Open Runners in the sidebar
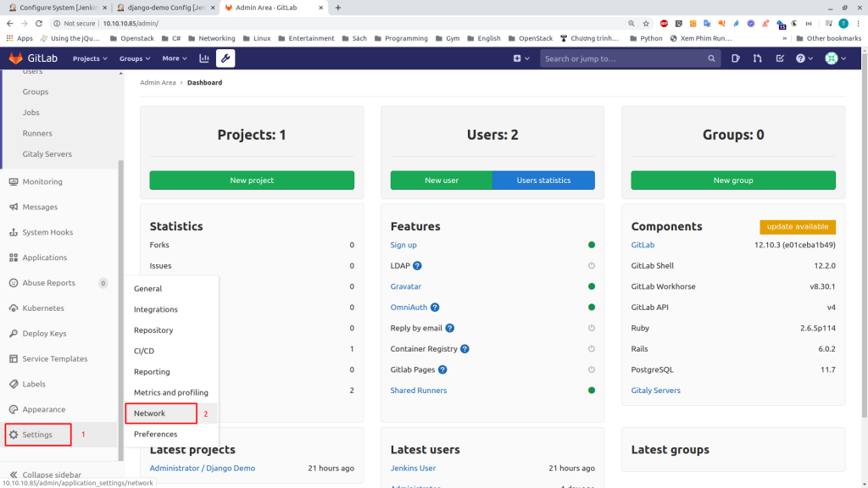The image size is (868, 488). [x=37, y=133]
